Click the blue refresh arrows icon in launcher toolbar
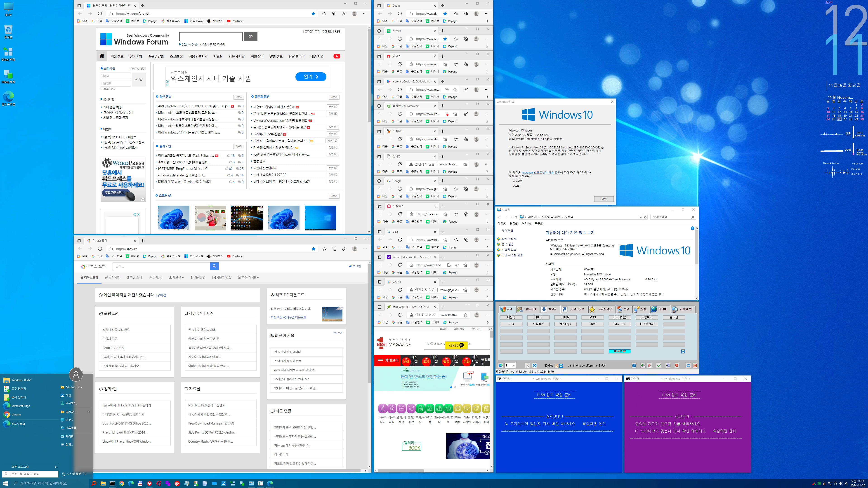The height and width of the screenshot is (488, 868). (688, 365)
